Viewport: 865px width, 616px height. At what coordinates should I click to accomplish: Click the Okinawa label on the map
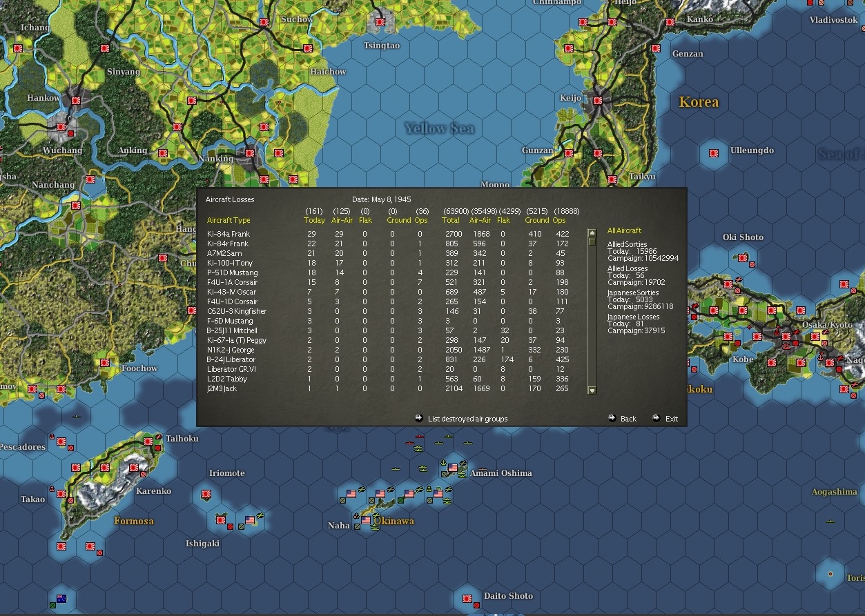[x=393, y=521]
